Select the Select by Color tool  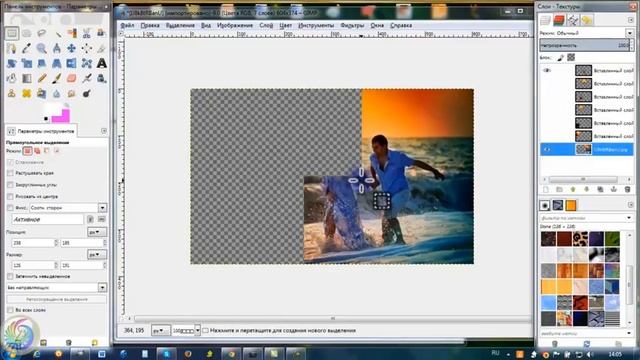[x=72, y=33]
